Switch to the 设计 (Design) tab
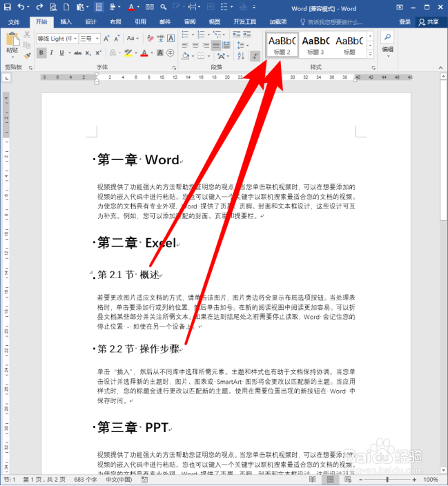448x486 pixels. click(91, 21)
